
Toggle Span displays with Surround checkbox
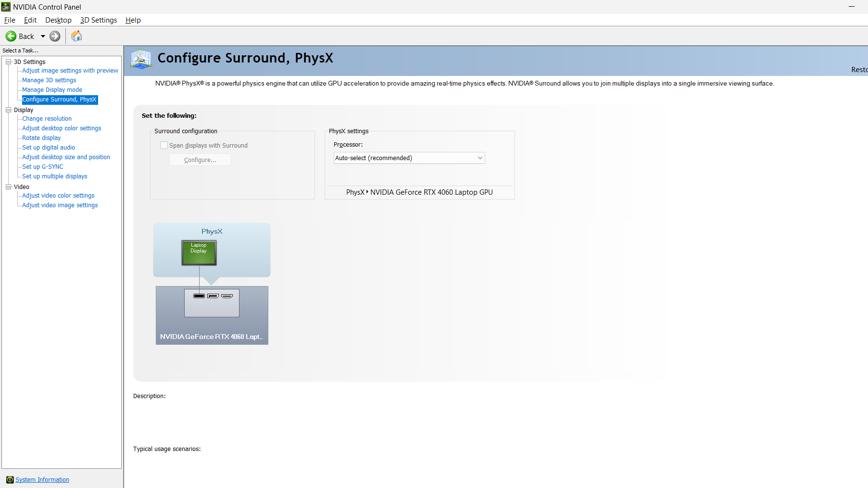coord(164,145)
